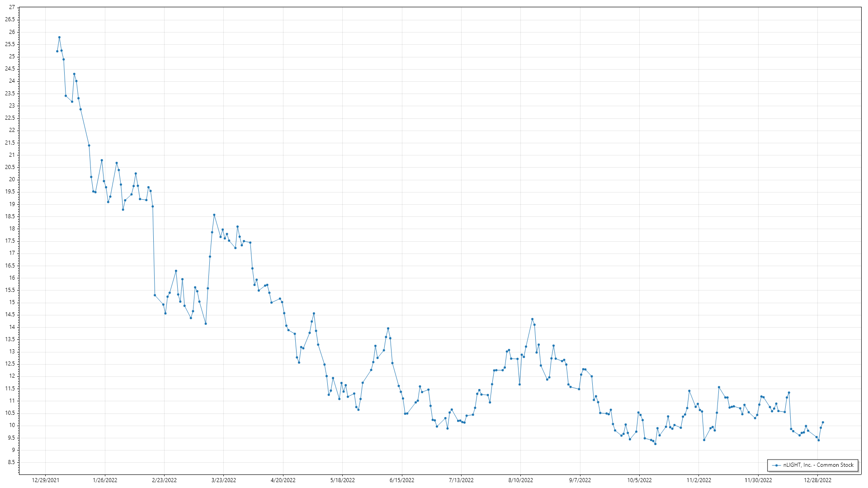Click the last data point on the line
Screen dimensions: 868x488
[823, 422]
